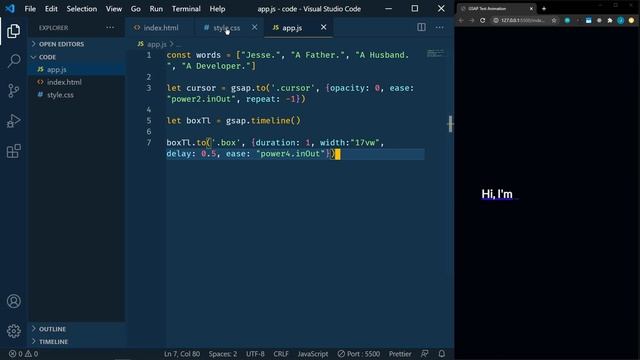Go back in the browser window
The height and width of the screenshot is (360, 640).
(x=461, y=20)
